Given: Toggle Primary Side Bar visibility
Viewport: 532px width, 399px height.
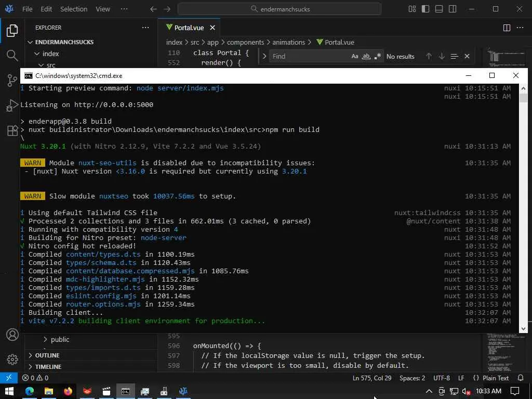Looking at the screenshot, I should point(425,9).
